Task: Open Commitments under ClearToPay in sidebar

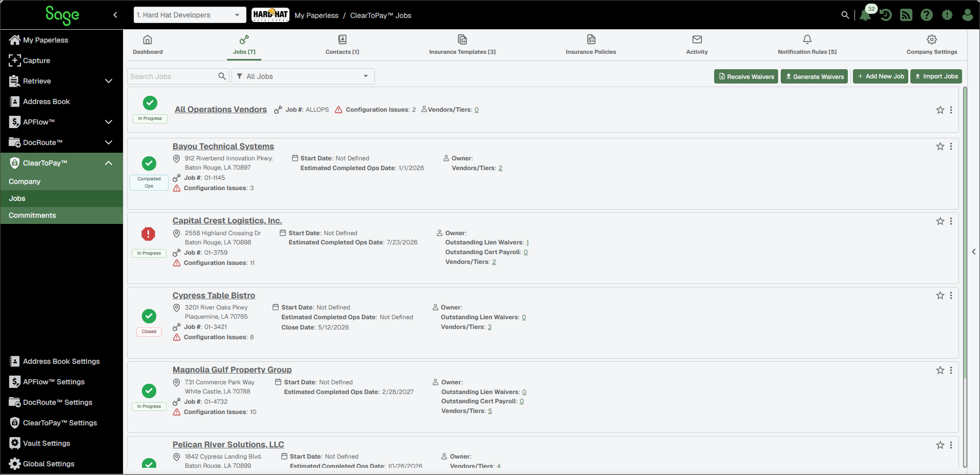Action: point(61,215)
